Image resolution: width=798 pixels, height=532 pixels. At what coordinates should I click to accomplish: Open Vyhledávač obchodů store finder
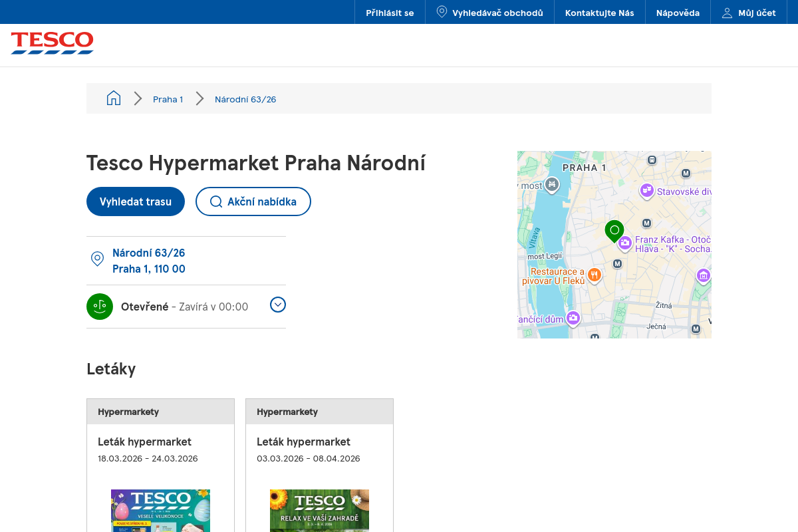(x=490, y=13)
